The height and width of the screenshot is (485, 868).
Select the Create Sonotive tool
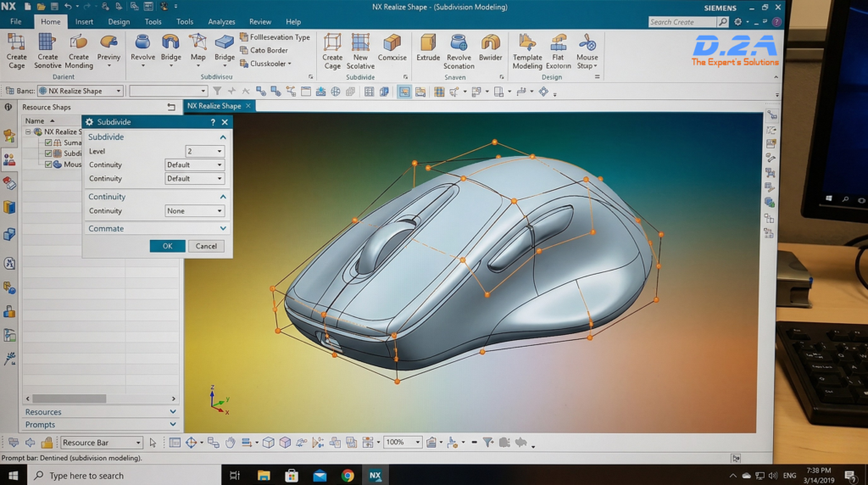pyautogui.click(x=47, y=51)
